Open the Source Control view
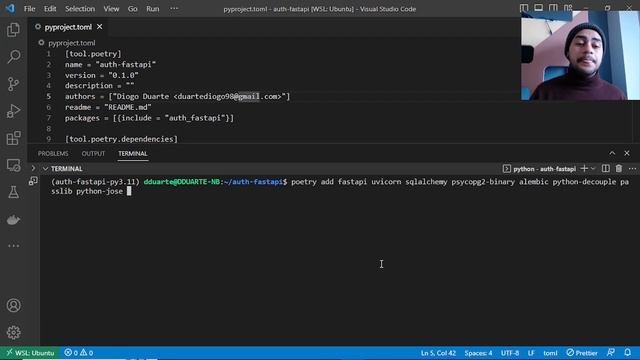Image resolution: width=640 pixels, height=360 pixels. click(x=13, y=84)
